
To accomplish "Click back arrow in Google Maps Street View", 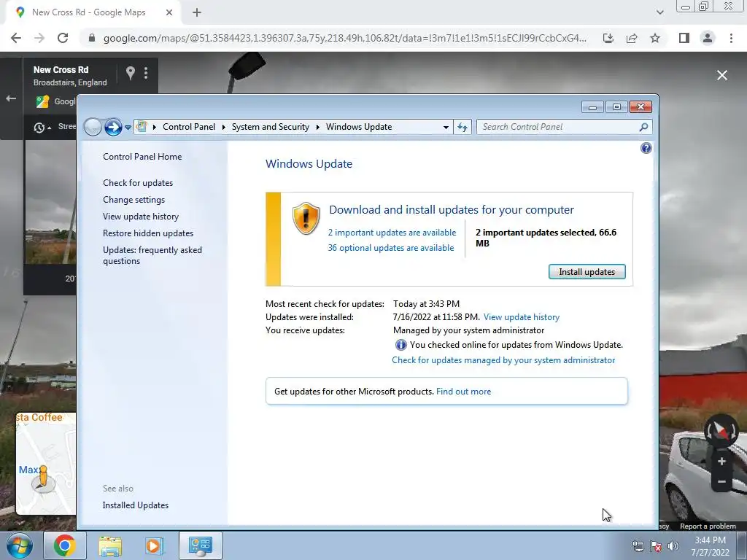I will pyautogui.click(x=11, y=98).
